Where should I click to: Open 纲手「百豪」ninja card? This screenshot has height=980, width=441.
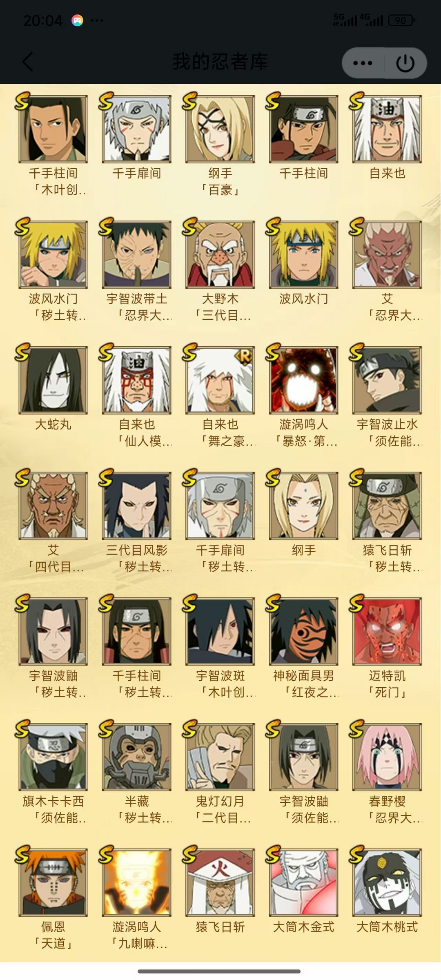(x=220, y=129)
